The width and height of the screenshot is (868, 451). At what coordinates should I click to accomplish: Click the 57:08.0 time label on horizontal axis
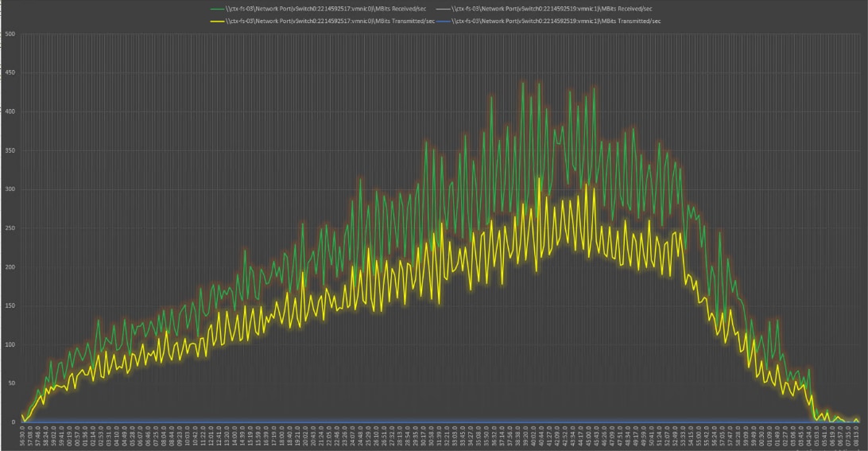click(30, 436)
